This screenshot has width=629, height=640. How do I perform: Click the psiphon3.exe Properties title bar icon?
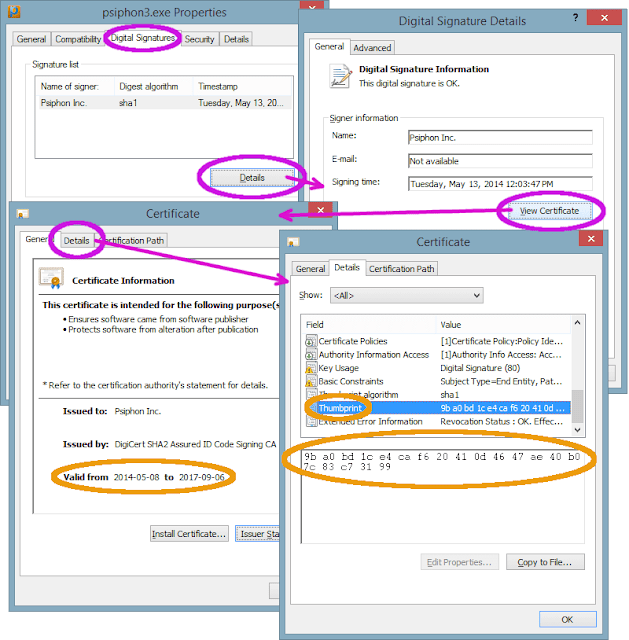[14, 11]
